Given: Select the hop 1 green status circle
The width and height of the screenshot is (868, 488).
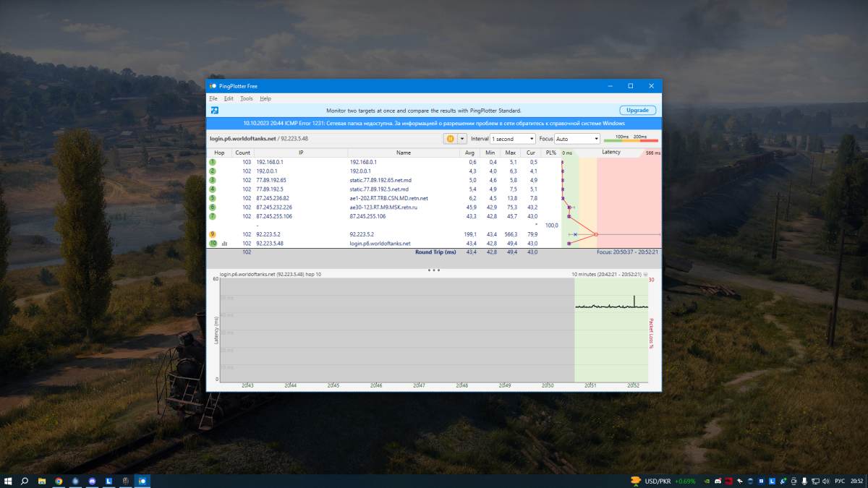Looking at the screenshot, I should [x=213, y=162].
